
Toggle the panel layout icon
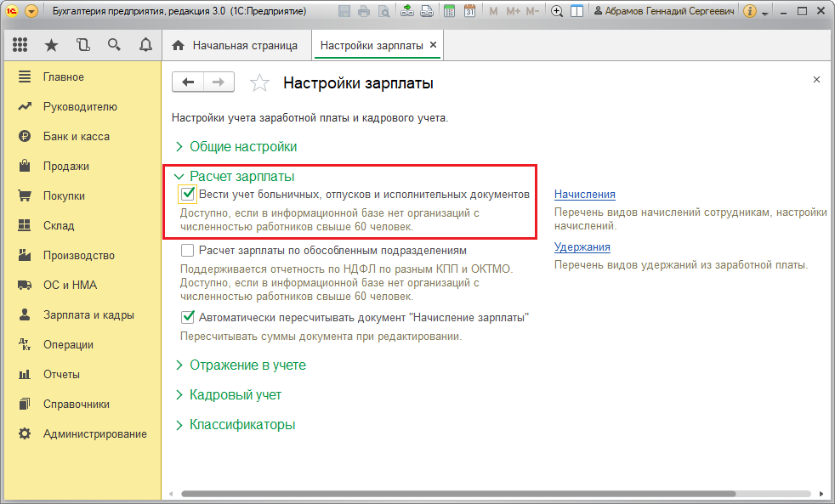pos(577,11)
